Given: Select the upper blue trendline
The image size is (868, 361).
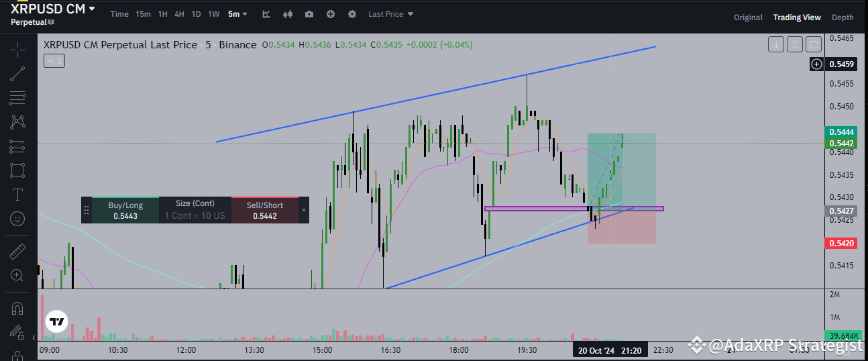Looking at the screenshot, I should click(436, 94).
